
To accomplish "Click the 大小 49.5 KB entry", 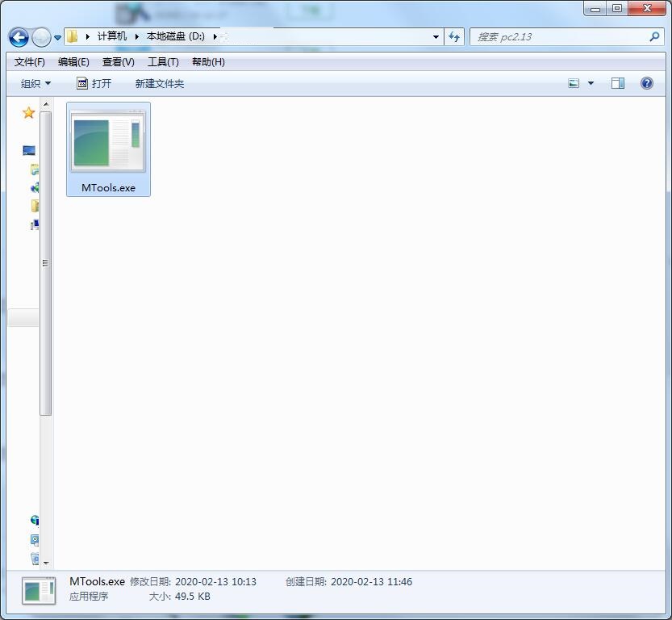I will click(180, 597).
